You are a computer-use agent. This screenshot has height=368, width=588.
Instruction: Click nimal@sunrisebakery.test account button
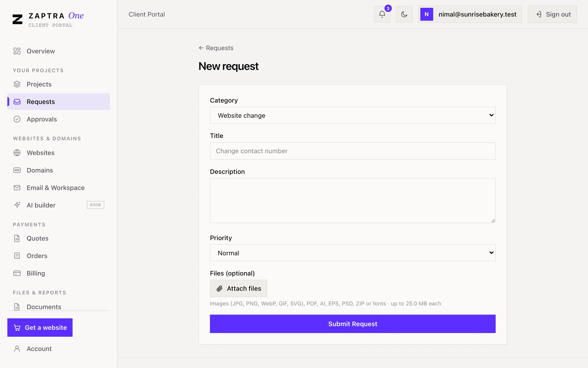pos(470,14)
